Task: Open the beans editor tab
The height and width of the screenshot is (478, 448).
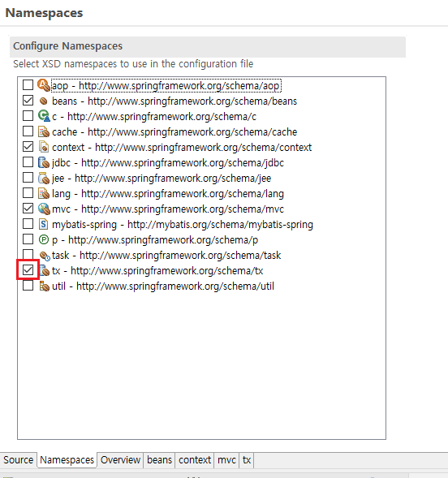Action: click(x=159, y=459)
